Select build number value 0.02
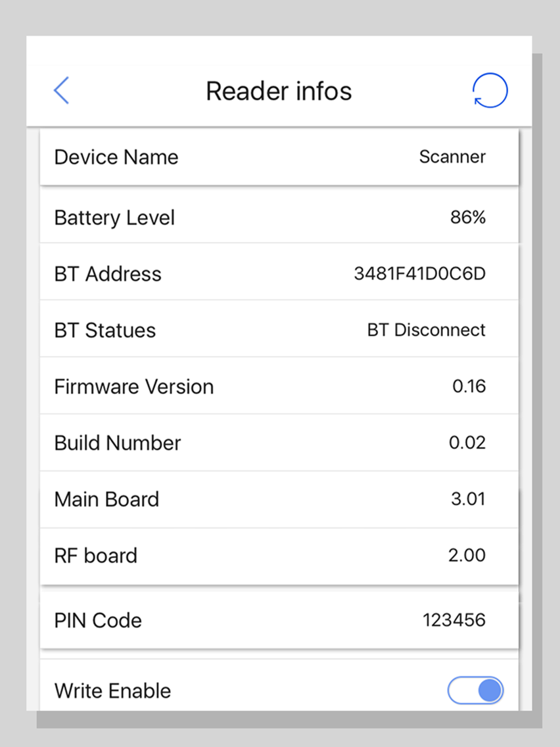 pyautogui.click(x=467, y=443)
